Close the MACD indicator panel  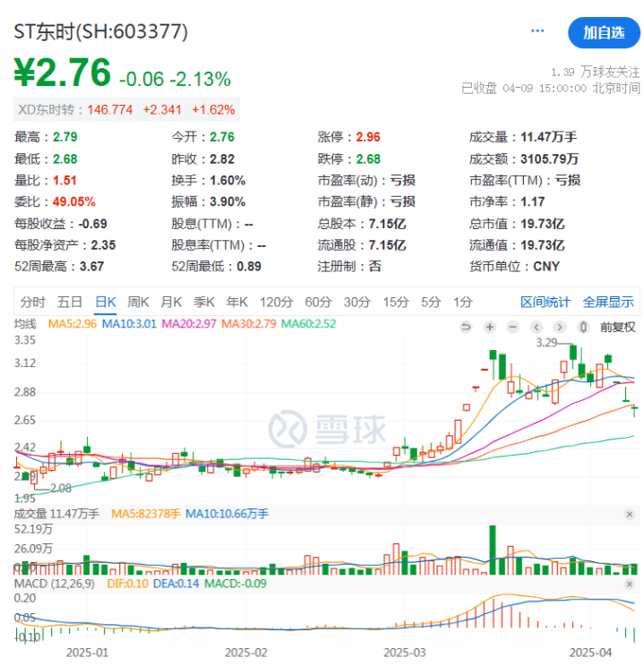(x=630, y=585)
